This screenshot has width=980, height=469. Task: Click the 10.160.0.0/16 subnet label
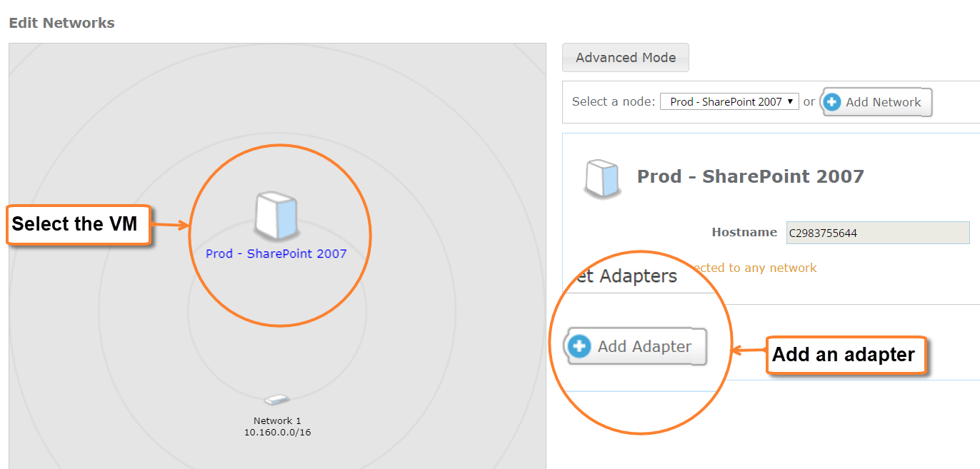[x=276, y=431]
